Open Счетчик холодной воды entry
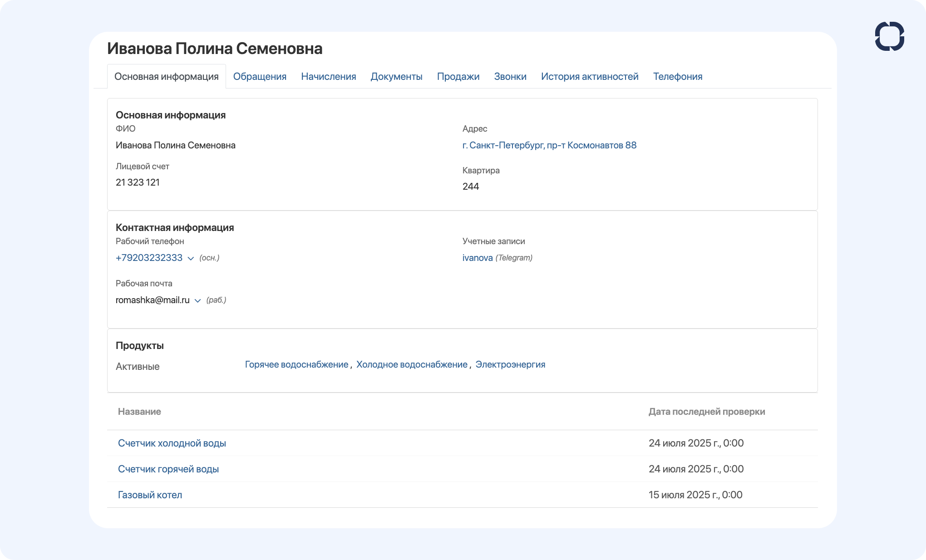The height and width of the screenshot is (560, 926). tap(172, 443)
